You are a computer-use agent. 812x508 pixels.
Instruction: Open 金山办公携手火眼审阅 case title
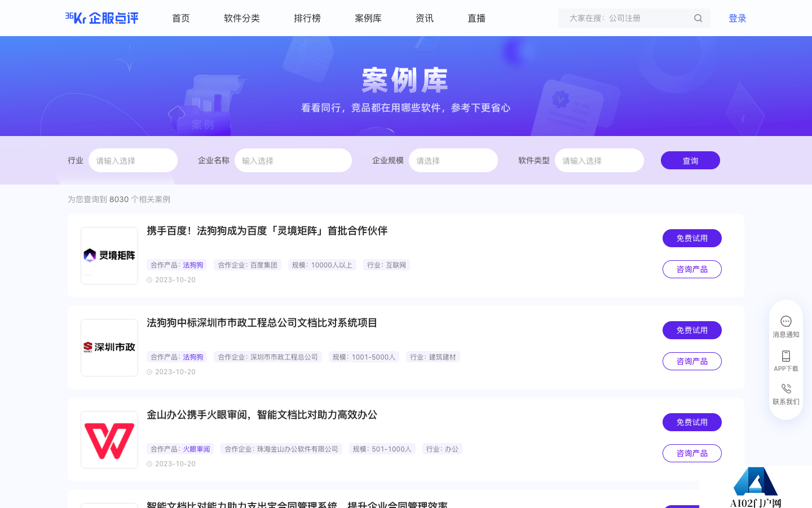click(262, 415)
